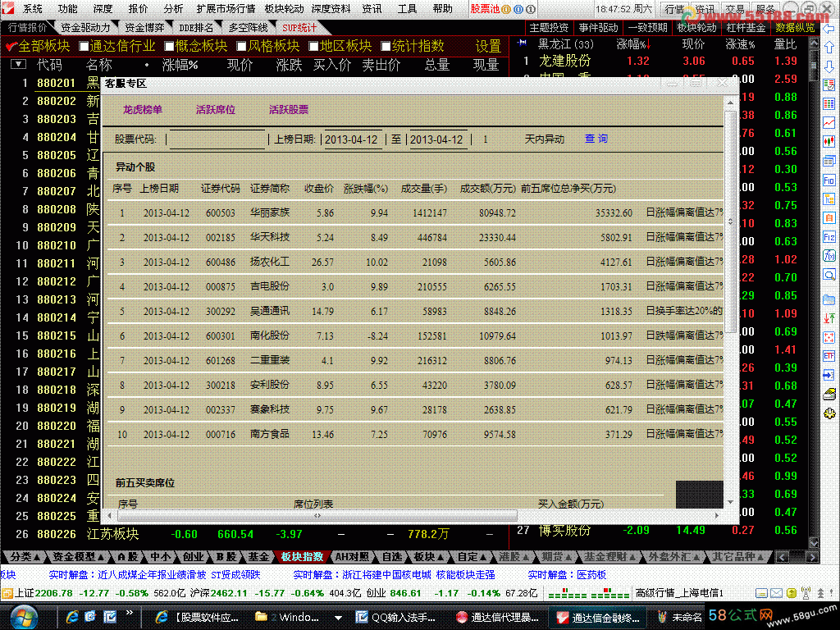Click the back arrow in the right toolbar
This screenshot has width=840, height=630.
click(829, 29)
